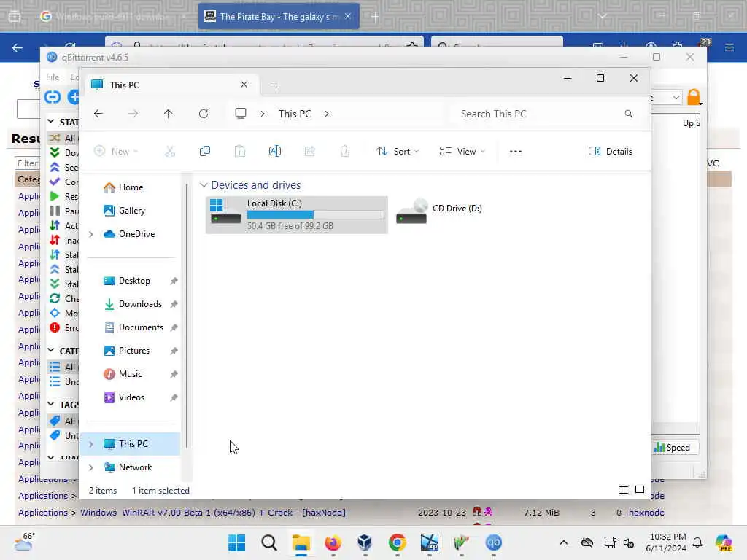The image size is (747, 560).
Task: Refresh the This PC view
Action: tap(204, 114)
